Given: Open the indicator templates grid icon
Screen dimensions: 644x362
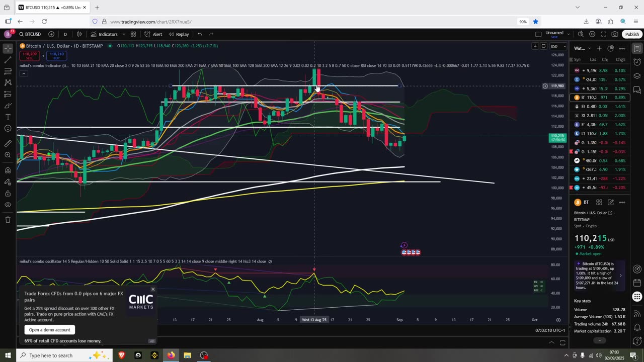Looking at the screenshot, I should 133,34.
